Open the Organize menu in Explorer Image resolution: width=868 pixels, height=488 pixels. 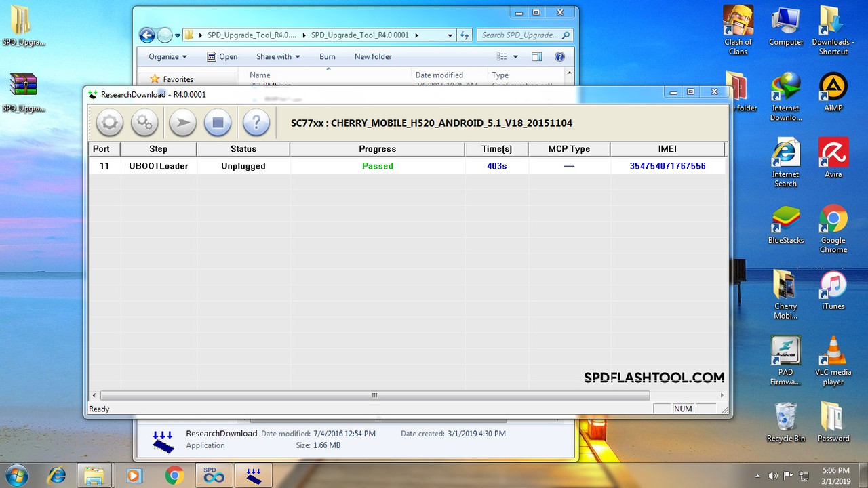167,57
